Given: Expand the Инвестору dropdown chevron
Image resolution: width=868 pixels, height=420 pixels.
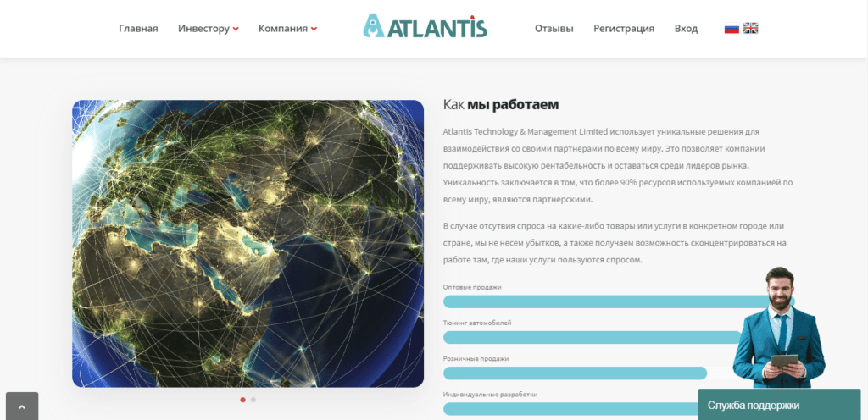Looking at the screenshot, I should [x=236, y=30].
